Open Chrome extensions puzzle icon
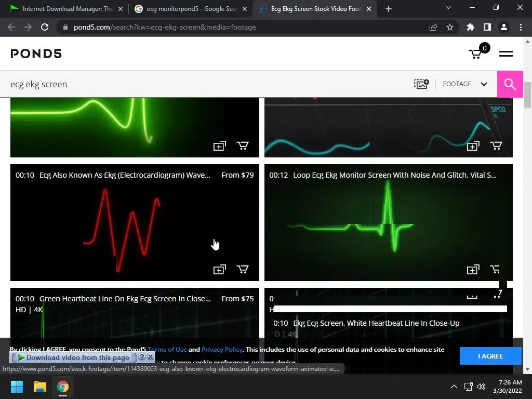Viewport: 532px width, 399px height. [470, 27]
